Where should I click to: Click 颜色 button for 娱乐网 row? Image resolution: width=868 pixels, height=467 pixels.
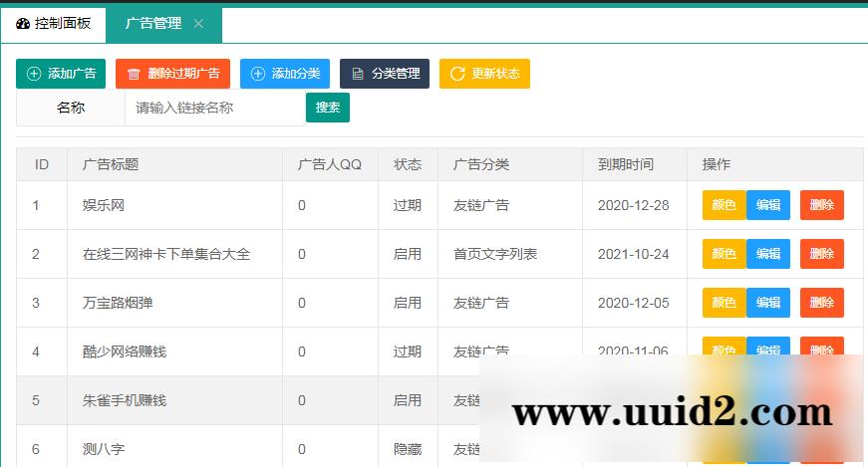[x=723, y=205]
